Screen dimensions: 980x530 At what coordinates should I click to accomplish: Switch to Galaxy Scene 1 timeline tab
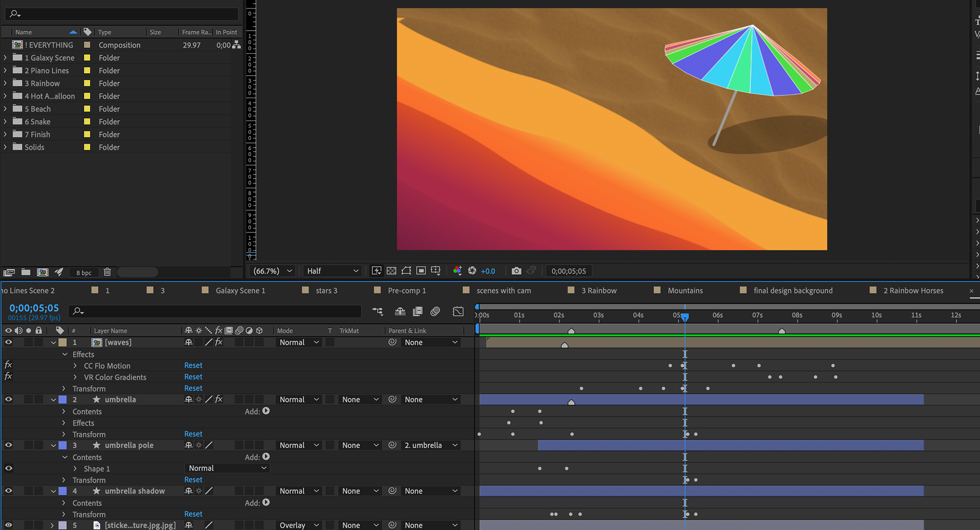point(240,291)
